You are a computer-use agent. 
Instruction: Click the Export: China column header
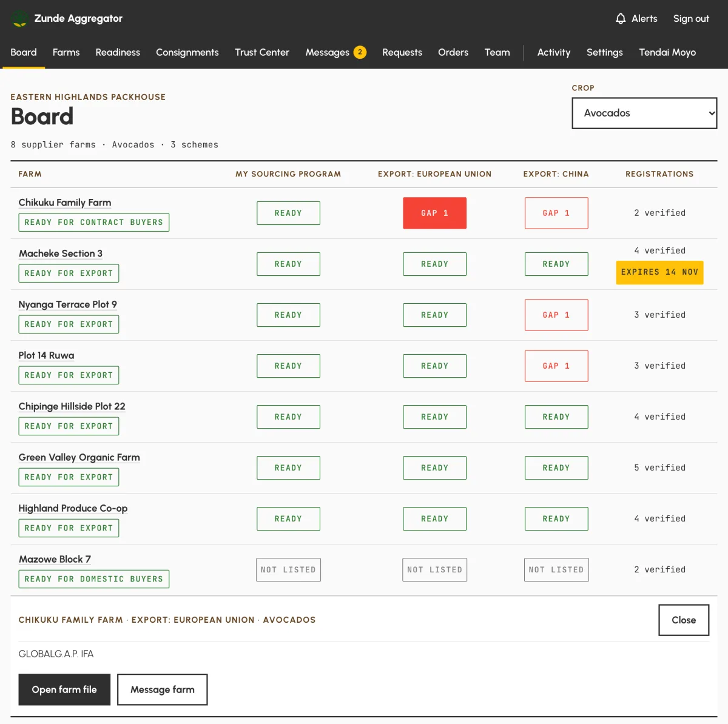click(x=556, y=174)
